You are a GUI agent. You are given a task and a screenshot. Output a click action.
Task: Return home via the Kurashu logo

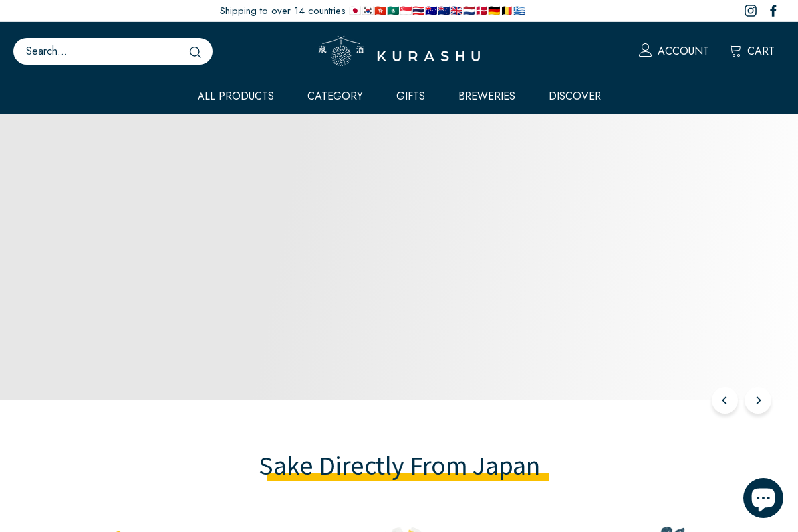[399, 51]
